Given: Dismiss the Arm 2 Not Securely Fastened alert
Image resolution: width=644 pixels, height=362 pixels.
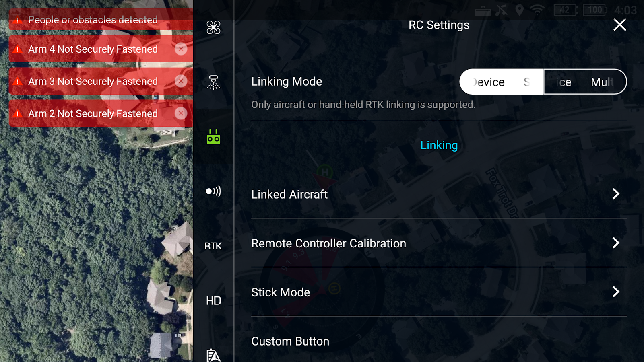Looking at the screenshot, I should (x=181, y=113).
